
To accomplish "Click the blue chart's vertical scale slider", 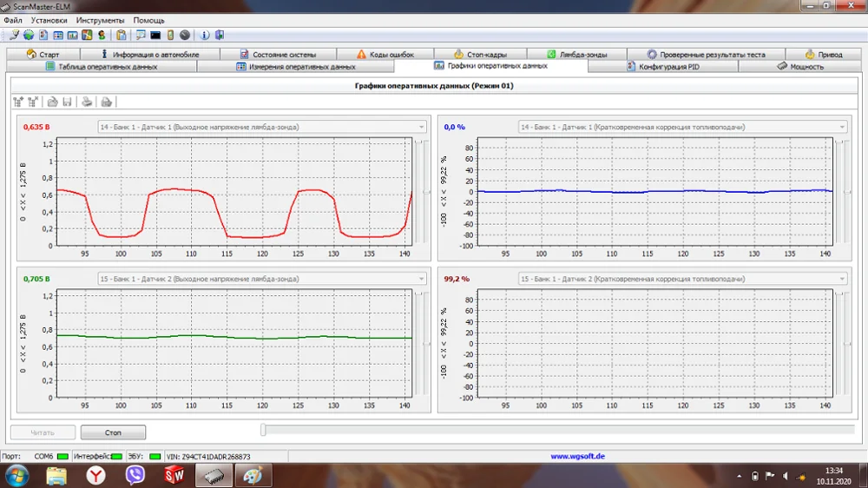I will tap(847, 192).
